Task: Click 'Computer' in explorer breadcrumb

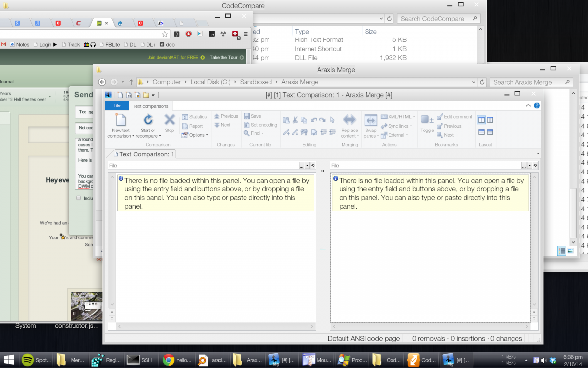Action: pyautogui.click(x=167, y=82)
